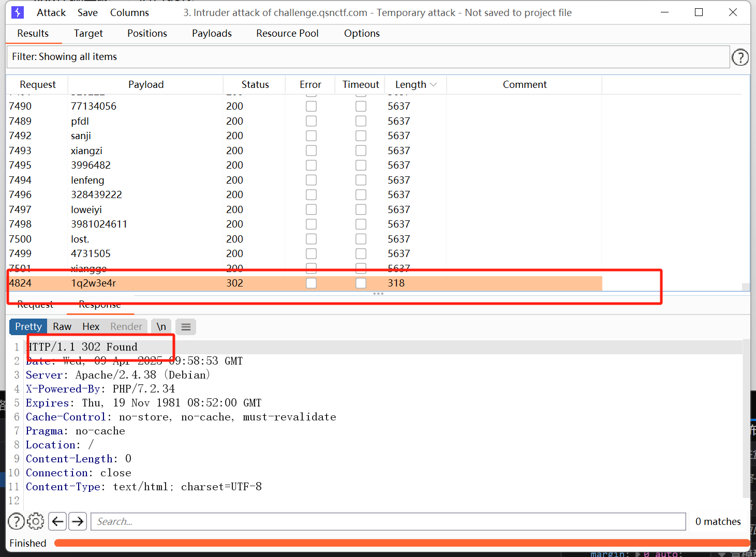
Task: Open search settings gear icon
Action: [36, 521]
